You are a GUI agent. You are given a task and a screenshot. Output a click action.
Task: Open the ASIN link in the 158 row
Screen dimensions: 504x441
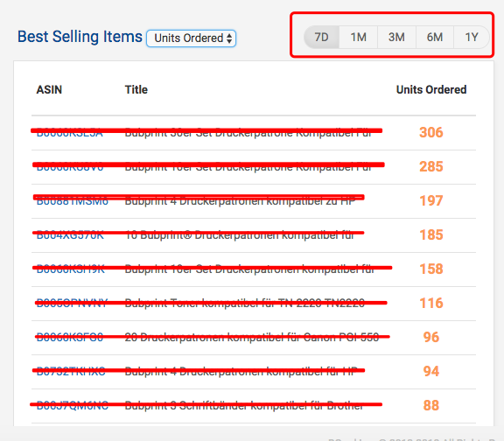(x=70, y=269)
